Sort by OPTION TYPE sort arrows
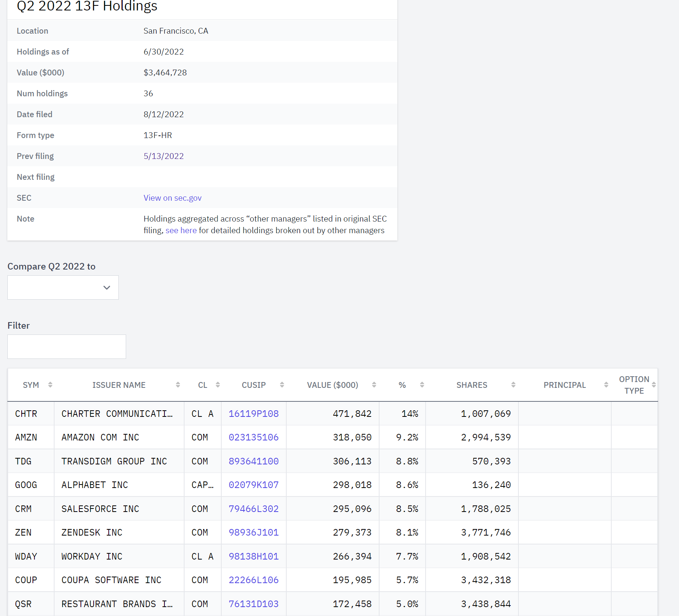 [x=654, y=385]
